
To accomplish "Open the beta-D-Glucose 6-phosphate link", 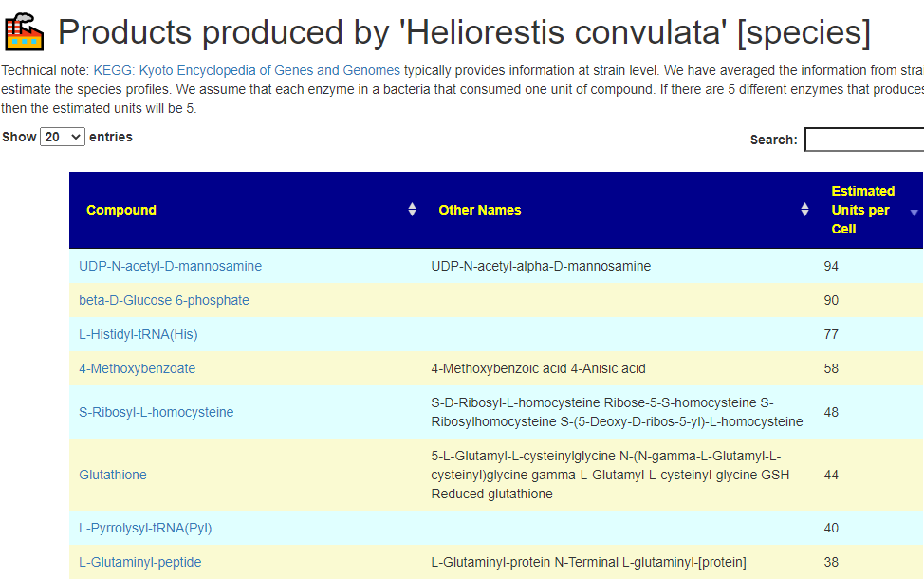I will tap(164, 300).
